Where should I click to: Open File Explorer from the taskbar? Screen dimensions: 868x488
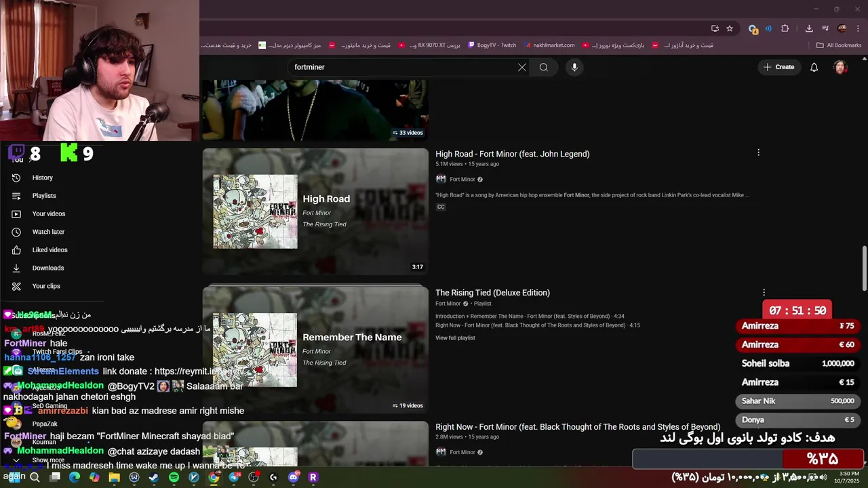(x=114, y=477)
